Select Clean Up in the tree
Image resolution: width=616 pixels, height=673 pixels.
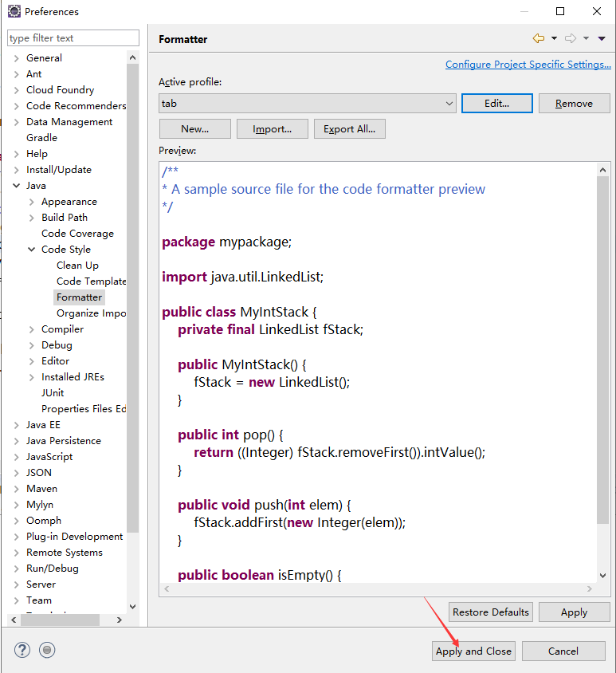(x=77, y=266)
